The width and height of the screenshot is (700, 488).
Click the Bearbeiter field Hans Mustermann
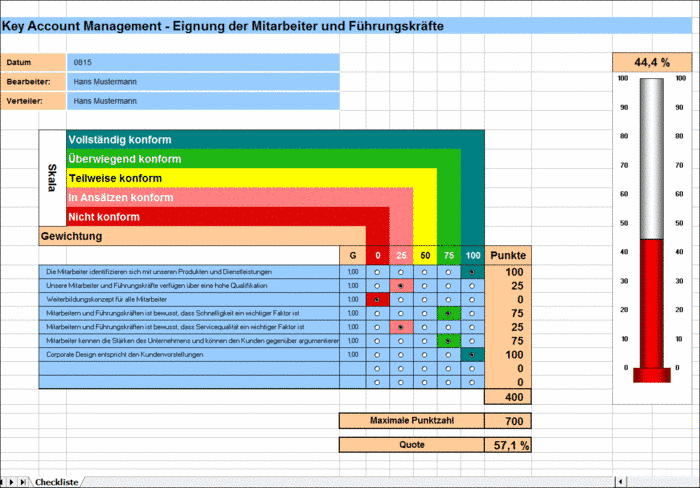point(203,82)
